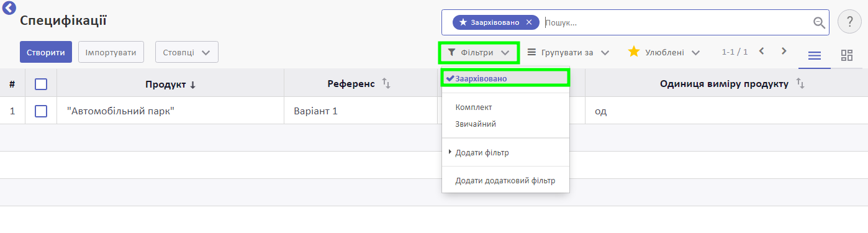This screenshot has height=233, width=868.
Task: Open the Улюблені favorites dropdown
Action: 664,53
